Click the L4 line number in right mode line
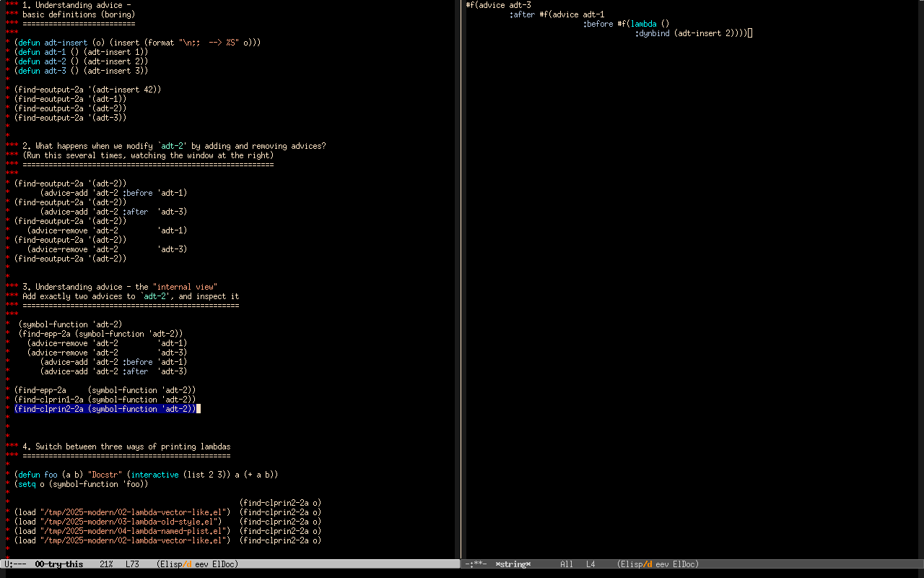924x578 pixels. [590, 564]
